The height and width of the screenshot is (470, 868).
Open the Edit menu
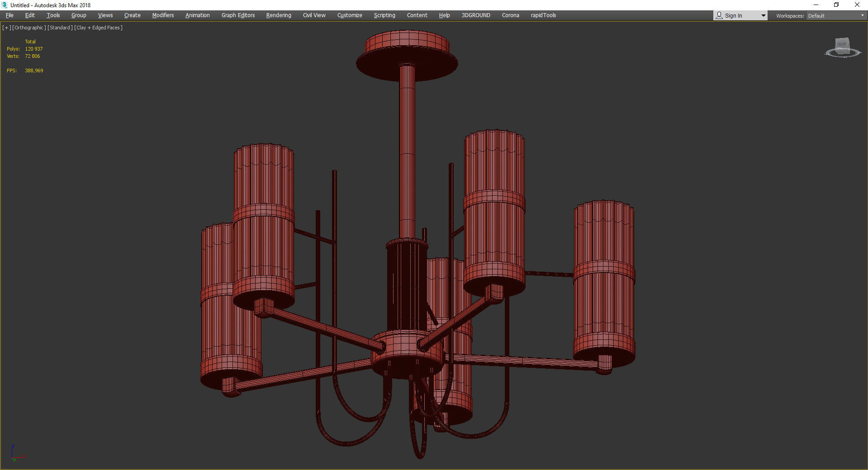click(x=30, y=15)
